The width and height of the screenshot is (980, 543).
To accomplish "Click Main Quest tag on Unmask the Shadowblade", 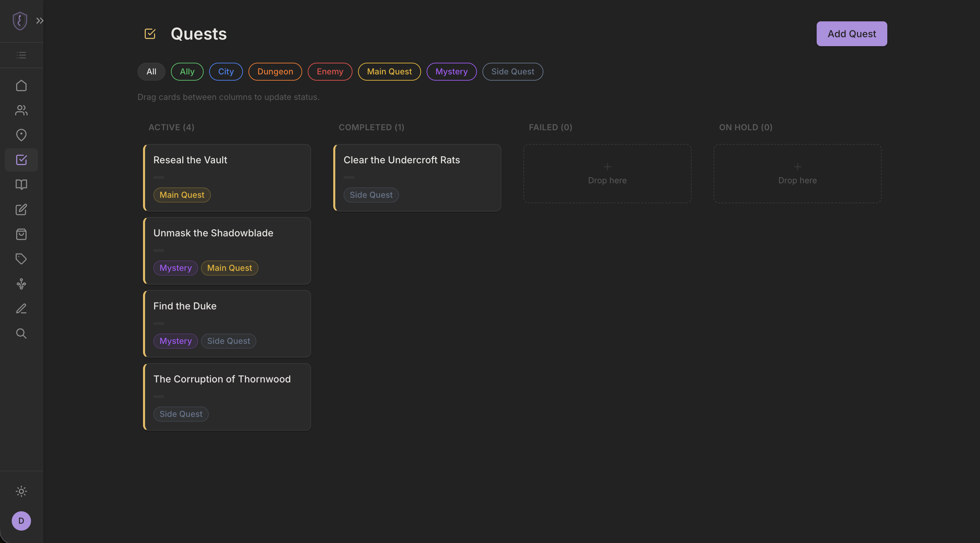I will 229,268.
